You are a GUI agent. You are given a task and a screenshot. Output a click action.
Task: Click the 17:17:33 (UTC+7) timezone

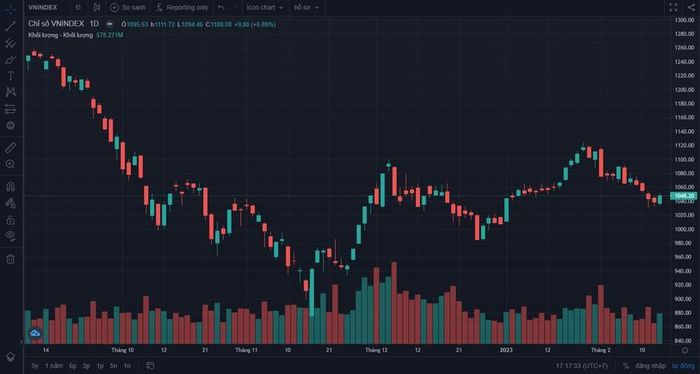[x=582, y=366]
